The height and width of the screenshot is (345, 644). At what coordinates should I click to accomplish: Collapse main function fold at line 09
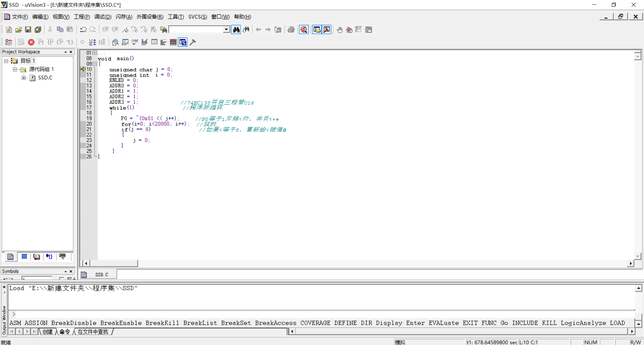click(95, 63)
